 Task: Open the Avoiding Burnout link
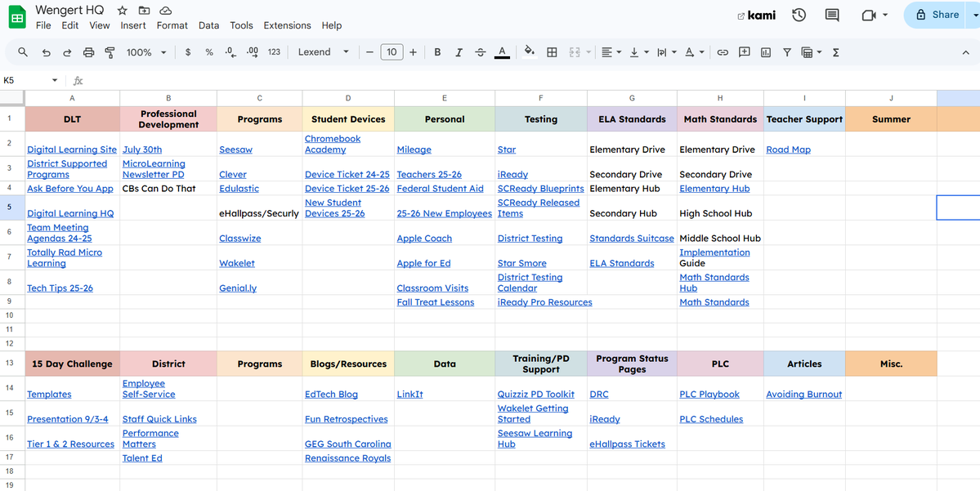tap(803, 395)
